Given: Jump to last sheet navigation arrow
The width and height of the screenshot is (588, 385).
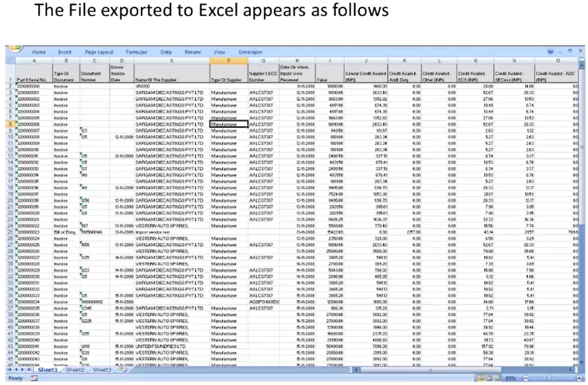Looking at the screenshot, I should coord(29,370).
